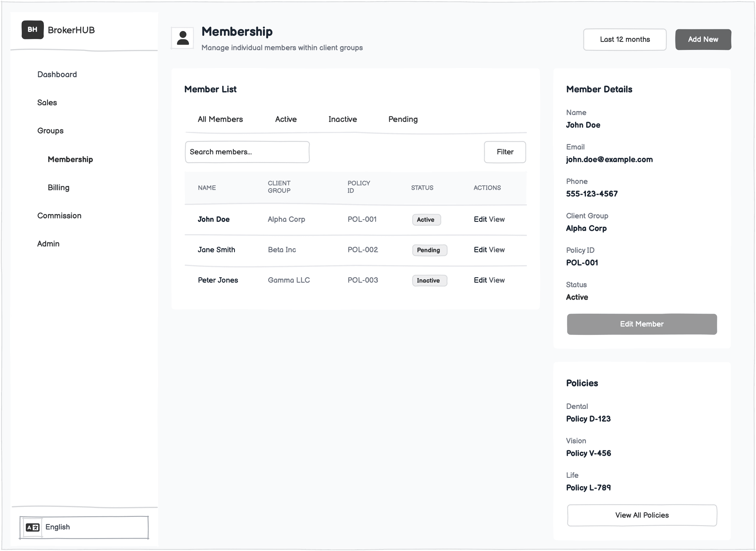Focus the Search members input field
Viewport: 756px width, 551px height.
pos(247,152)
